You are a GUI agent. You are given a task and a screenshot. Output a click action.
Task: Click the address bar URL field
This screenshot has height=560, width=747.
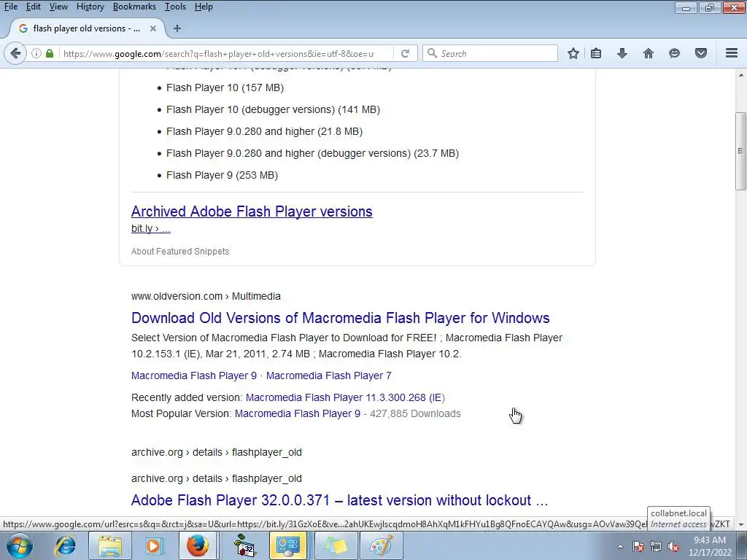219,53
